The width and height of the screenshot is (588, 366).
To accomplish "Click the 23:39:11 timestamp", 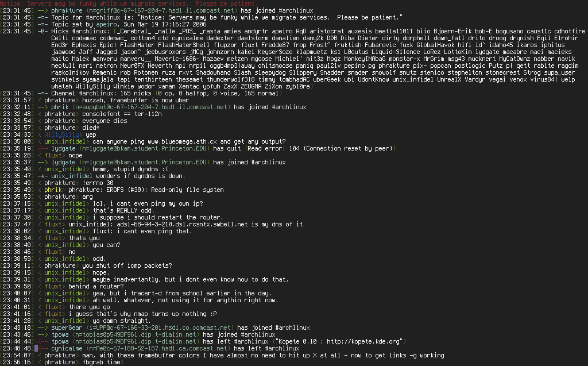I will tap(17, 266).
